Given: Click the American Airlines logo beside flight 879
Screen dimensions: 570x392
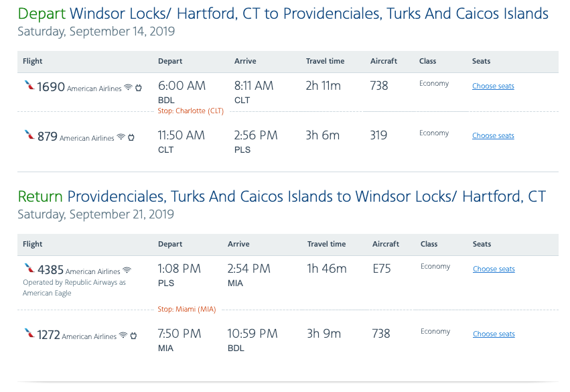Looking at the screenshot, I should click(x=29, y=135).
